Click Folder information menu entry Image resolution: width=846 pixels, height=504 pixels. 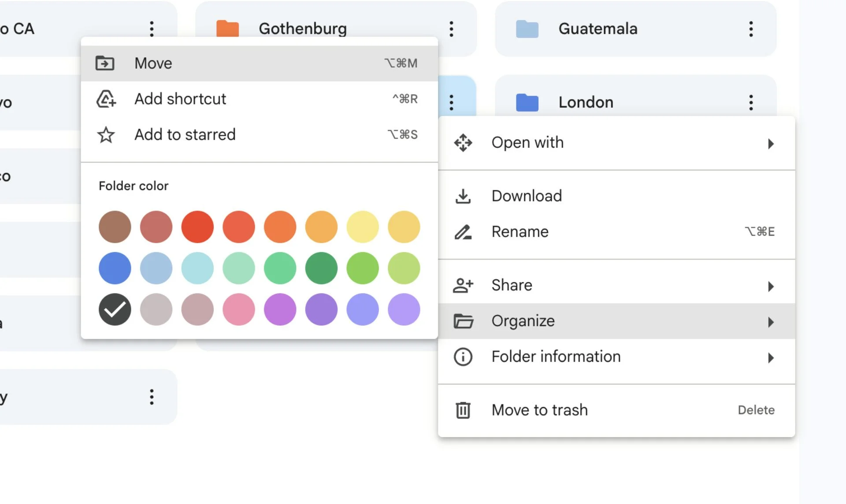[x=617, y=357]
